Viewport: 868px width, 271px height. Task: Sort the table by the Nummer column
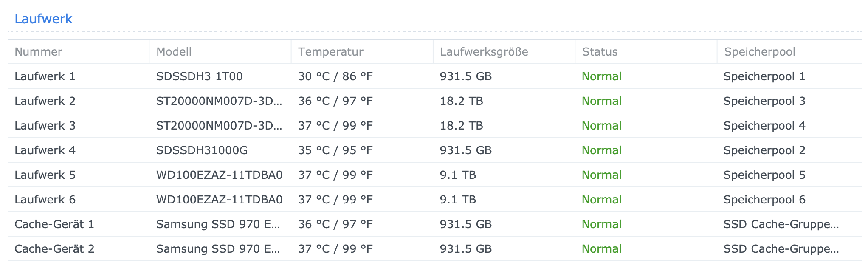38,52
